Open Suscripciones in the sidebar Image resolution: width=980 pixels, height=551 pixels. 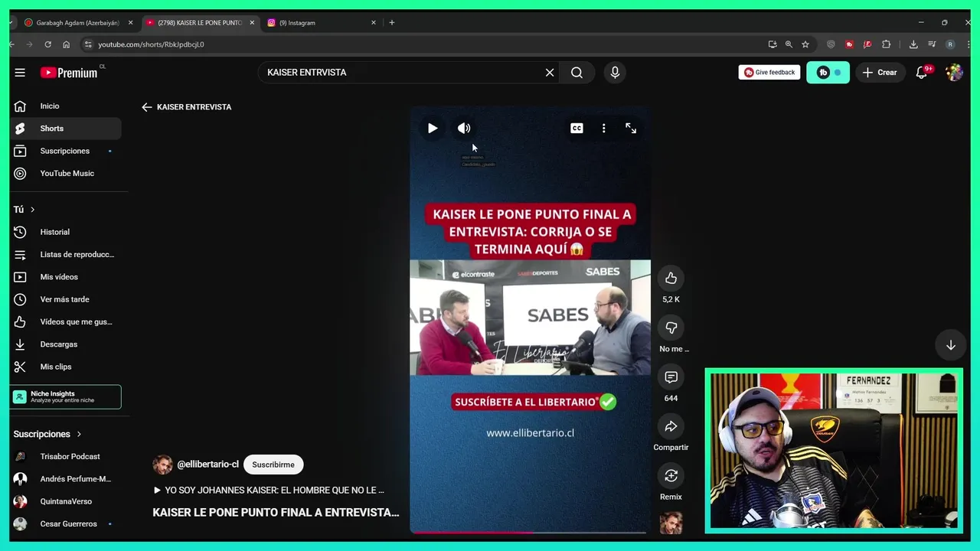point(66,151)
